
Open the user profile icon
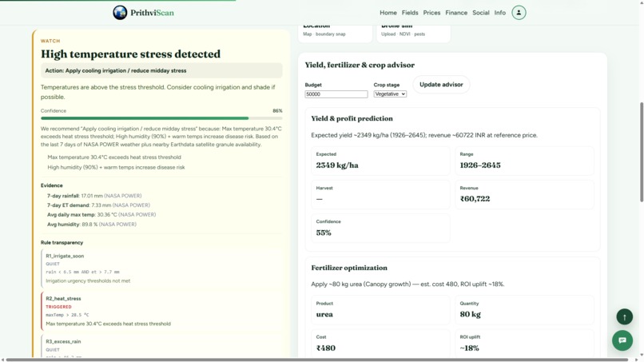point(519,12)
